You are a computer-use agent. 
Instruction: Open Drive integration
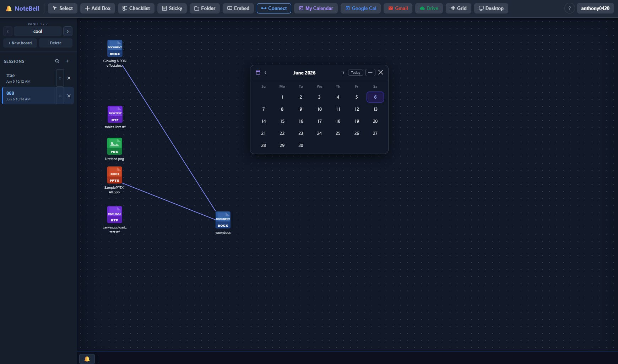pos(429,8)
